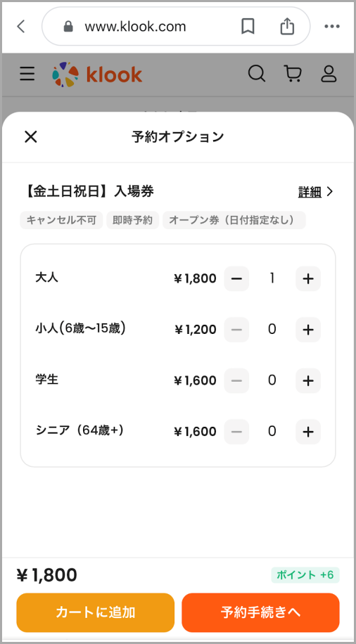The image size is (356, 644).
Task: Open the browser share icon
Action: click(x=287, y=26)
